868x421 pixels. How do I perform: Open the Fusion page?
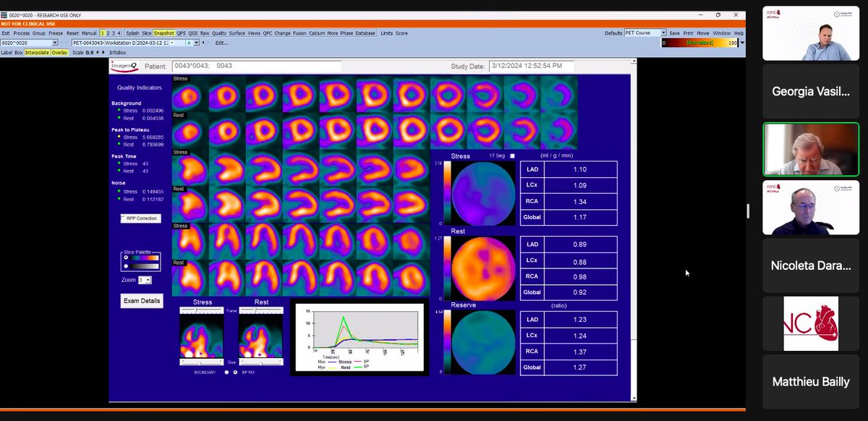299,33
